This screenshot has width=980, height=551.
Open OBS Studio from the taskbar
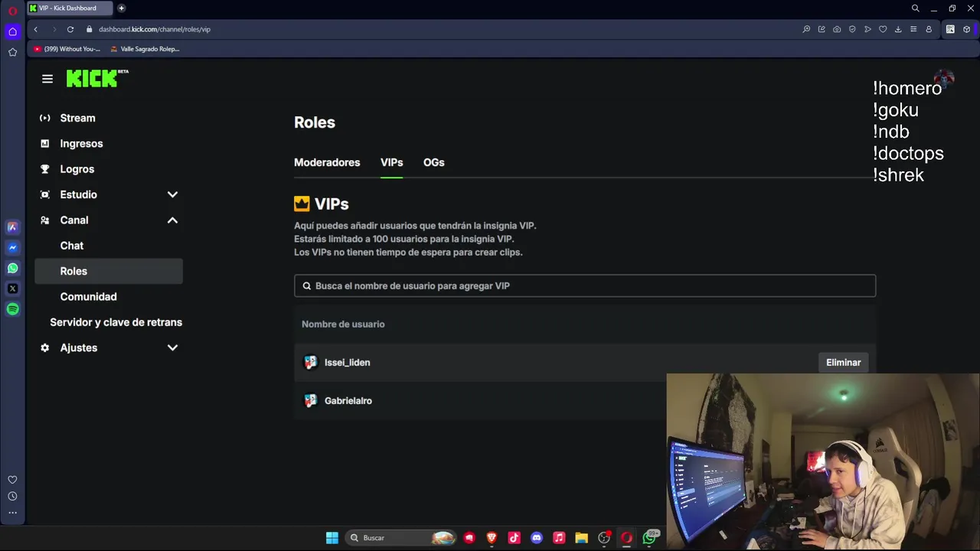tap(604, 538)
